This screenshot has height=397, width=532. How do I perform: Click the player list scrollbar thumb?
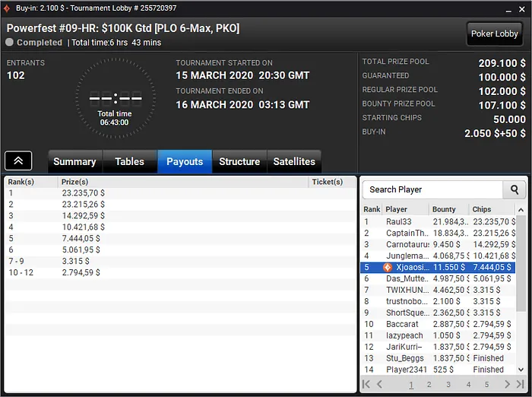pyautogui.click(x=521, y=263)
